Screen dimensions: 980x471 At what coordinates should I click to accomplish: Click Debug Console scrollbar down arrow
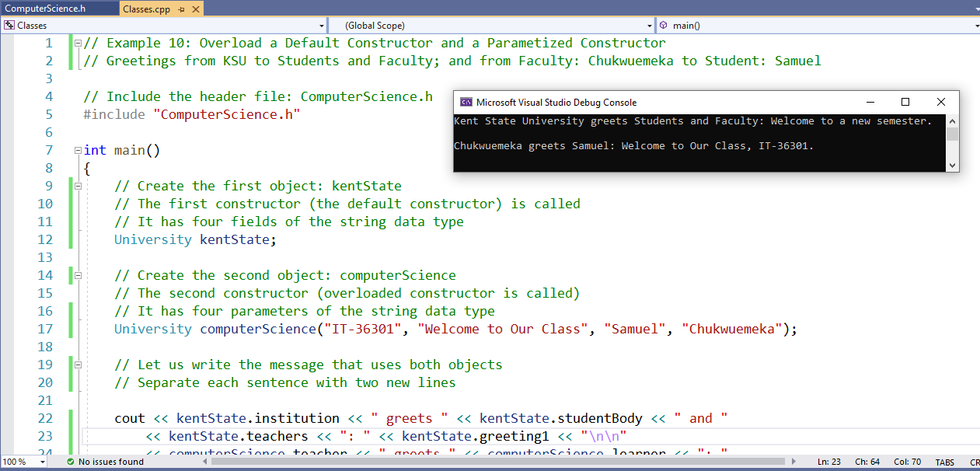(x=952, y=165)
